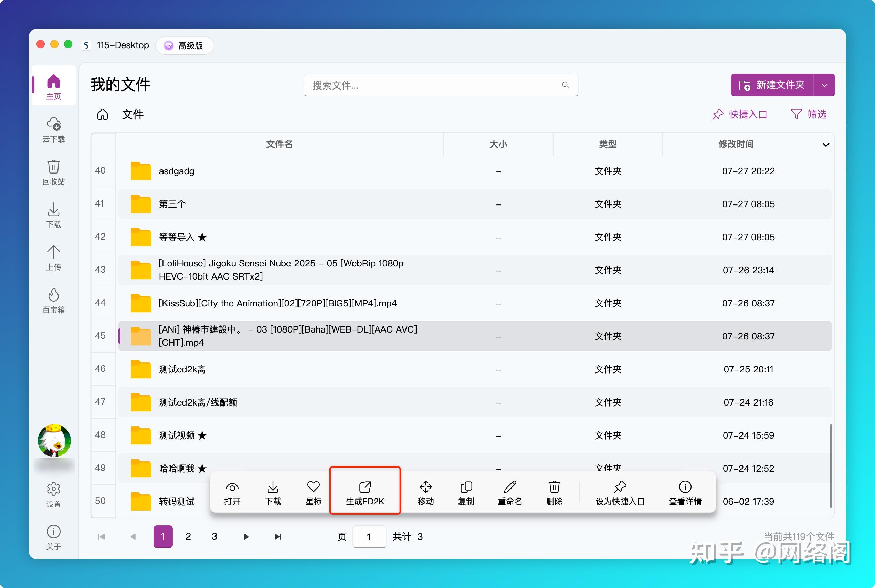Click the 高级版 premium badge
Screen dimensions: 875x588
(x=185, y=45)
